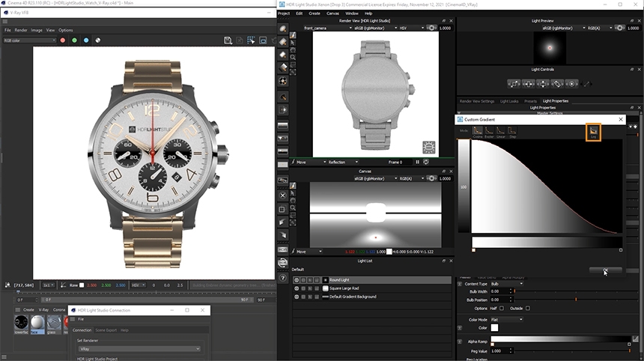The height and width of the screenshot is (361, 644).
Task: Open Move dropdown in Render View footer
Action: (x=311, y=163)
